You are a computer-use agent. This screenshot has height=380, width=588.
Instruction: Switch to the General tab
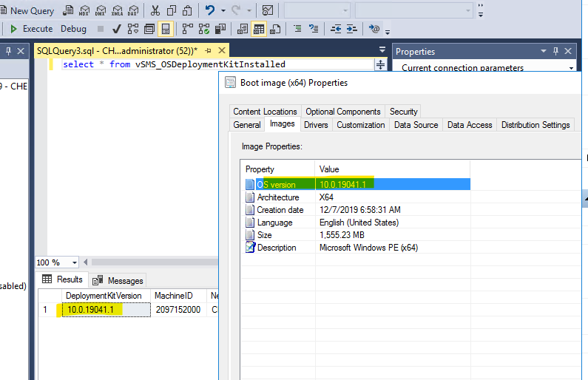(247, 125)
